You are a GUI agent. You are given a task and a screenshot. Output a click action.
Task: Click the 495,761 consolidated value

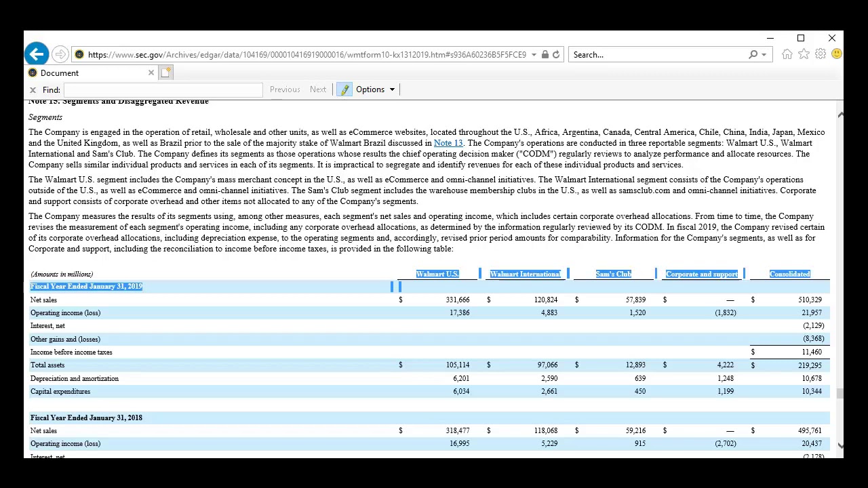click(x=810, y=430)
